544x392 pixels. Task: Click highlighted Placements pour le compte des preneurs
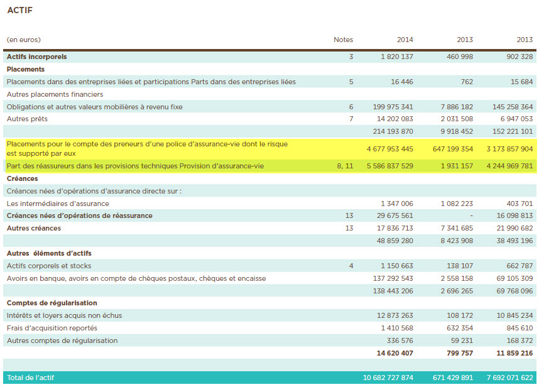pyautogui.click(x=147, y=149)
